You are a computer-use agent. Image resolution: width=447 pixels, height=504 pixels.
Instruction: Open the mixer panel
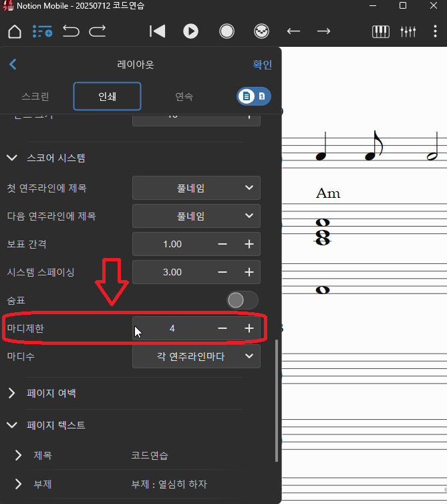408,31
